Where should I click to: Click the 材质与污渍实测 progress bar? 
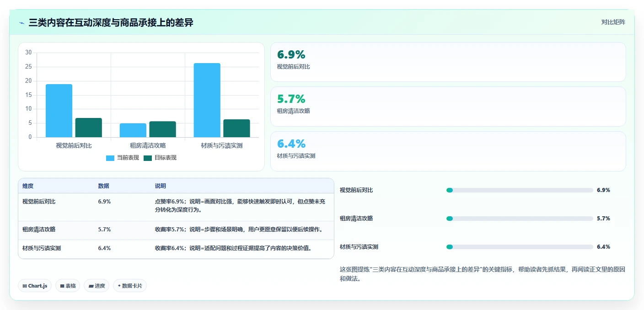click(520, 247)
